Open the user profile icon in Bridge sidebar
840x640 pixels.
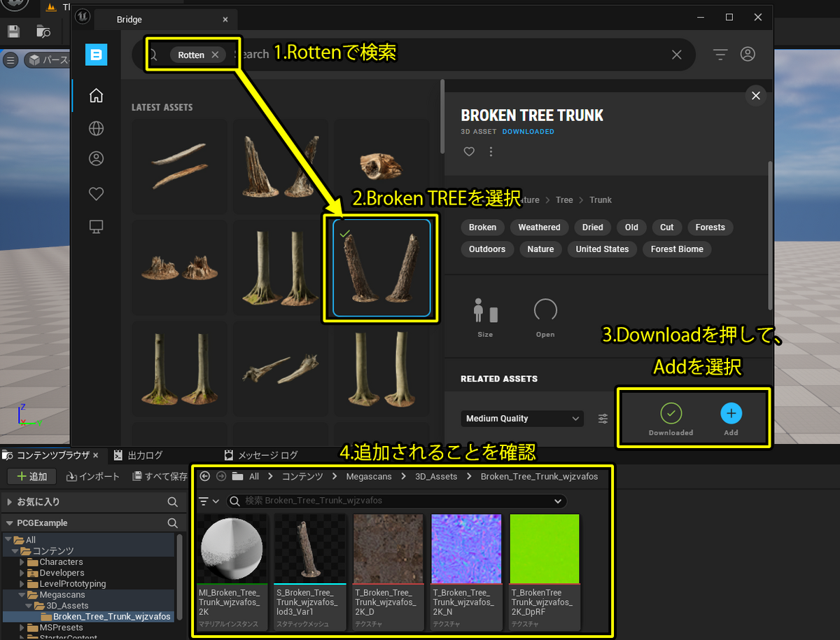tap(96, 159)
